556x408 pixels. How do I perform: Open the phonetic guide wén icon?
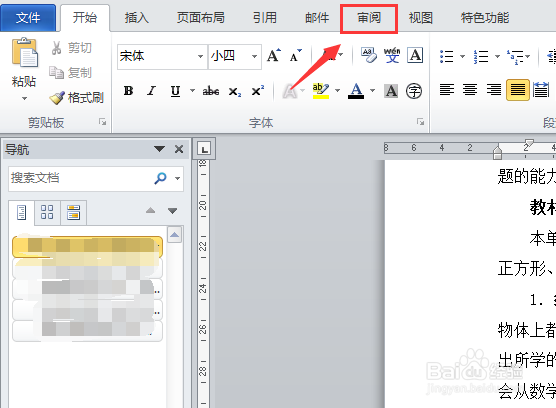[x=392, y=55]
